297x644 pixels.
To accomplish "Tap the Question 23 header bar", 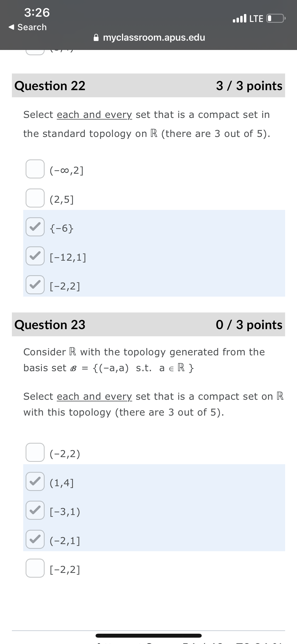I will pos(148,324).
